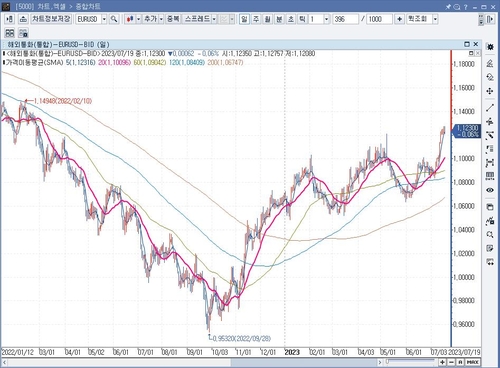Viewport: 500px width, 368px height.
Task: Click the horizontal scrollbar right arrow
Action: point(380,362)
